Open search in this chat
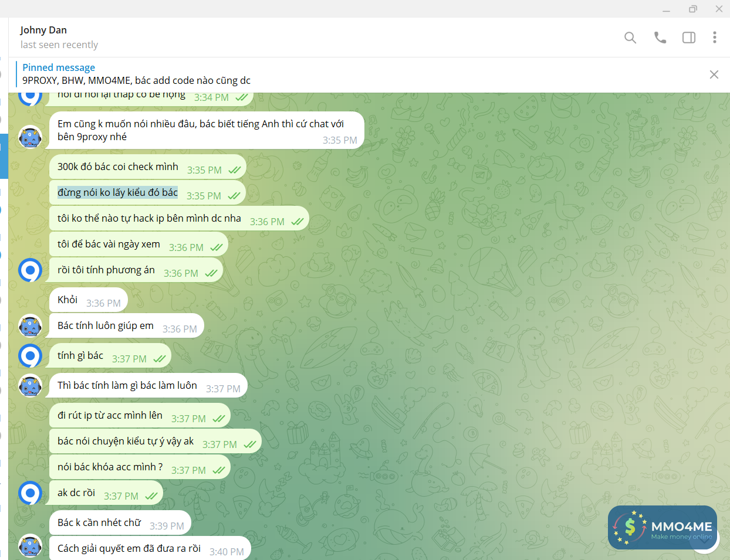This screenshot has width=730, height=560. point(630,38)
